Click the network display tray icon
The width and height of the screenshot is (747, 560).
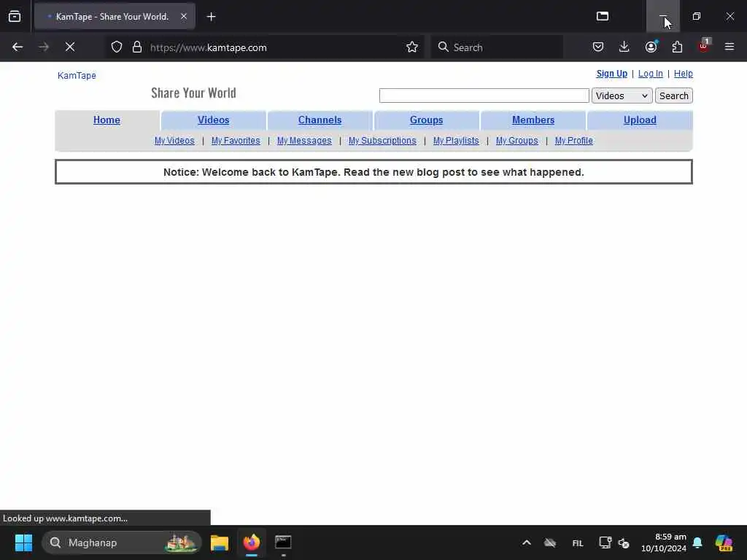[x=605, y=542]
